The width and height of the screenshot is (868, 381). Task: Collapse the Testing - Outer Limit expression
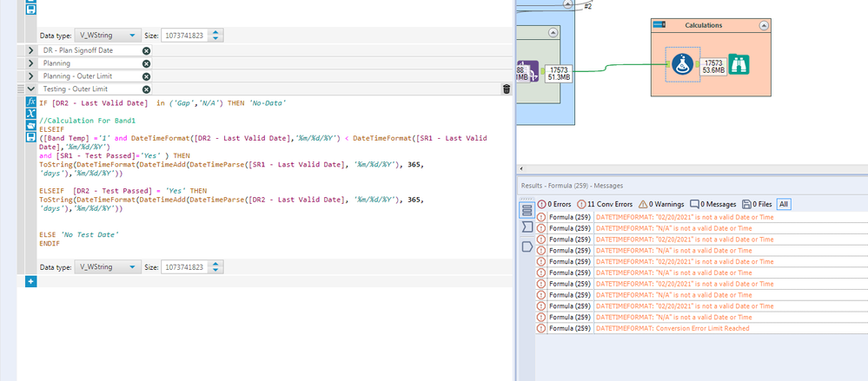point(31,89)
